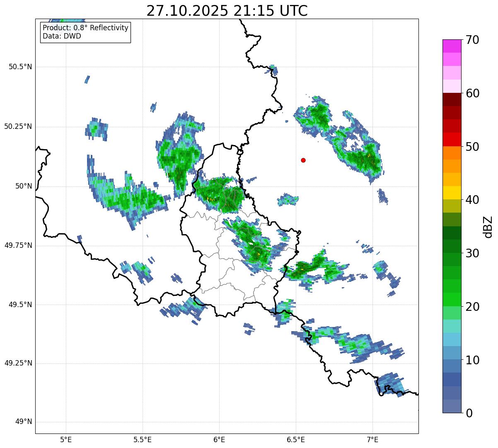Click the red station marker dot
498x448 pixels.
303,160
